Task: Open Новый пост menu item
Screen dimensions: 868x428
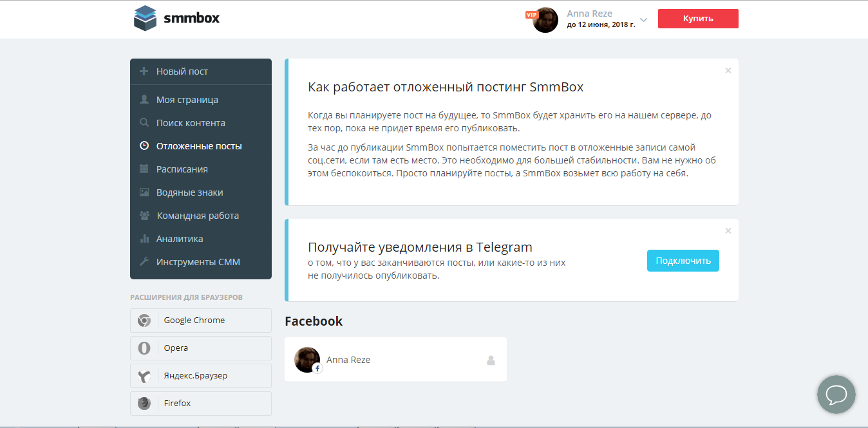Action: click(201, 71)
